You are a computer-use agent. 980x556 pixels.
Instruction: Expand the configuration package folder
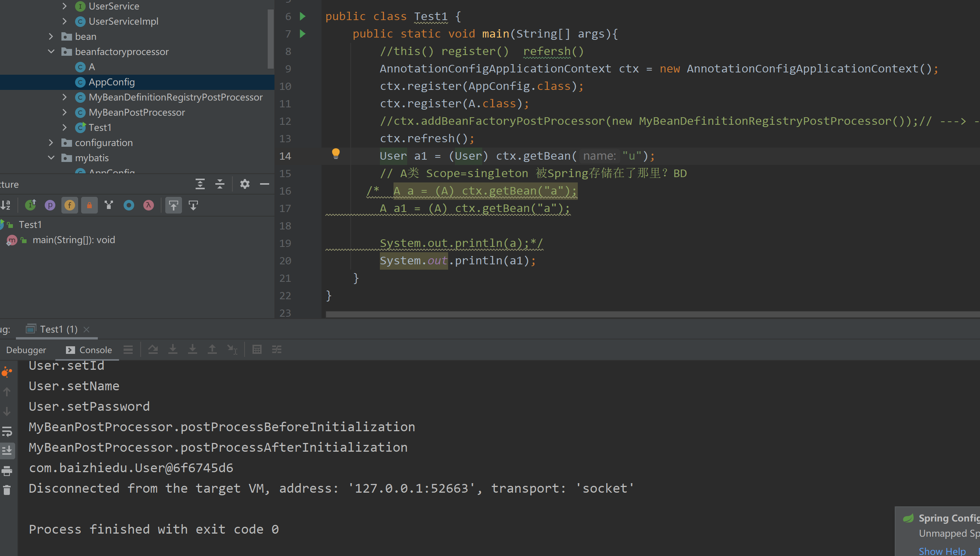pyautogui.click(x=51, y=143)
